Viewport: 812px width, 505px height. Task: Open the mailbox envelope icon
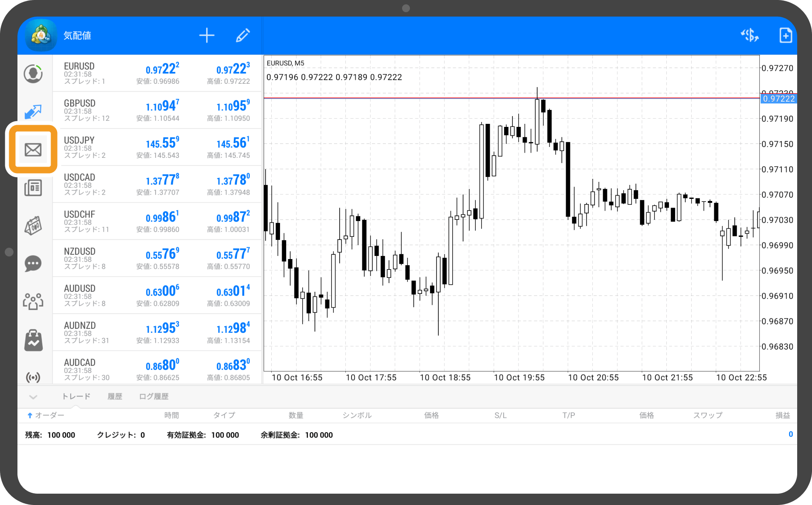33,150
